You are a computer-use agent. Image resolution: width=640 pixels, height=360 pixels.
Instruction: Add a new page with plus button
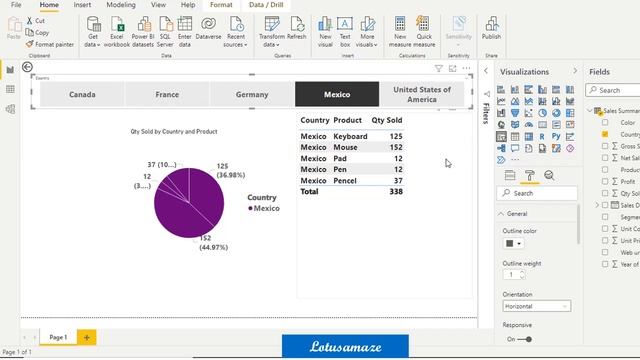87,338
